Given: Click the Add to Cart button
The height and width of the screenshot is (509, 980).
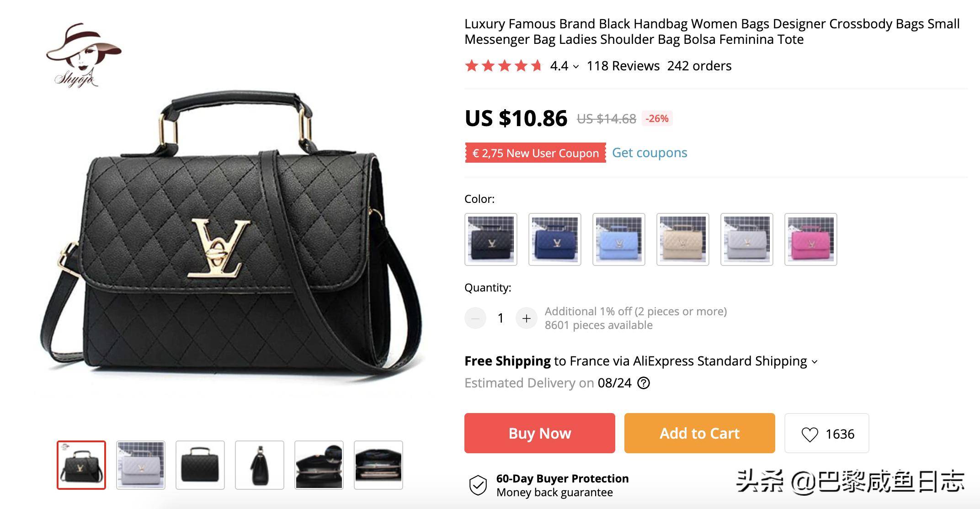Looking at the screenshot, I should click(x=700, y=433).
